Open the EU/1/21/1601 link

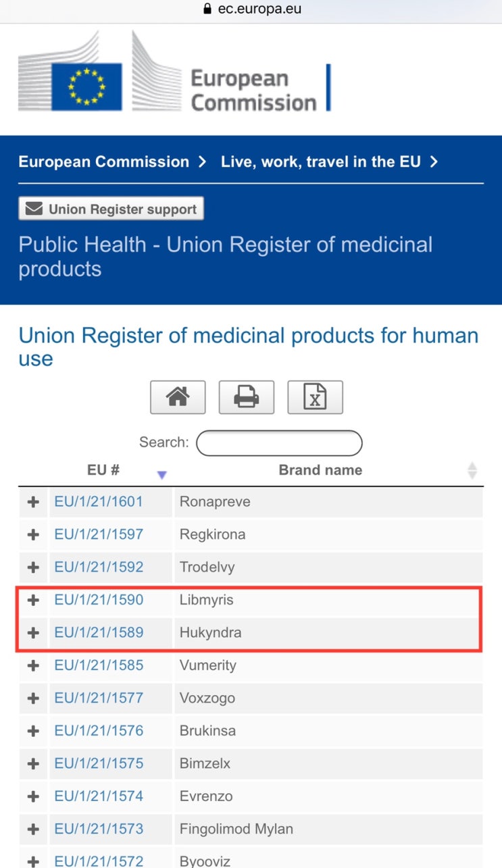tap(99, 502)
